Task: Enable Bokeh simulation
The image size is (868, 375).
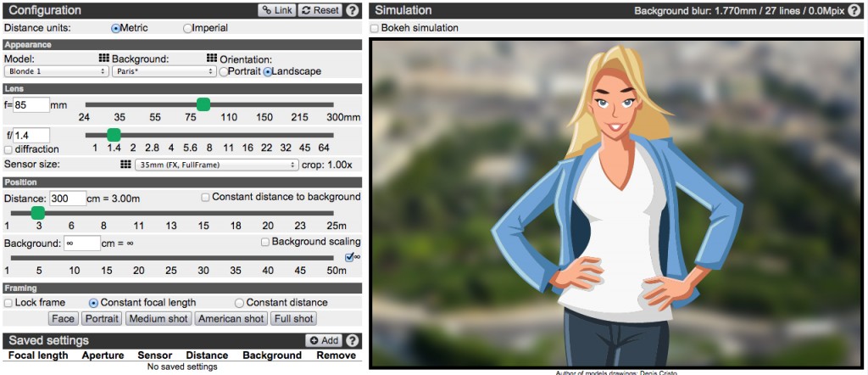Action: tap(374, 28)
